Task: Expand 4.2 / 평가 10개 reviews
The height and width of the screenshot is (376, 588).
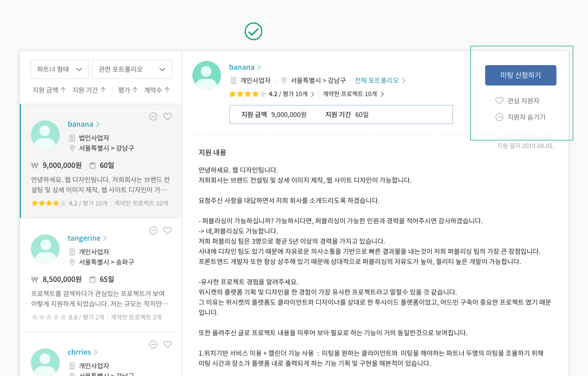Action: (x=291, y=94)
